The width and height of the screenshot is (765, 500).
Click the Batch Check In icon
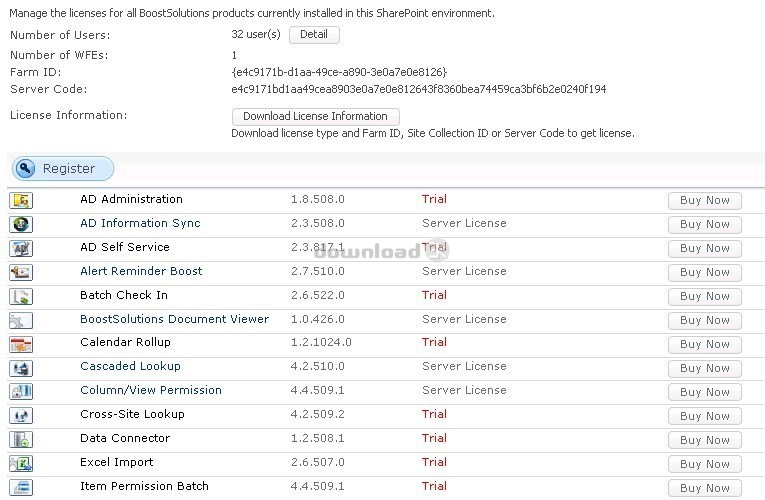(x=21, y=296)
